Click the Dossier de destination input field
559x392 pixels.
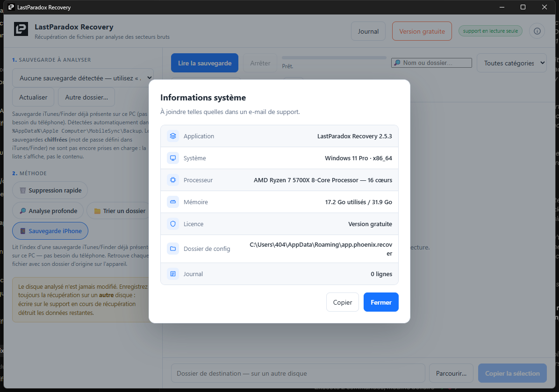coord(298,373)
